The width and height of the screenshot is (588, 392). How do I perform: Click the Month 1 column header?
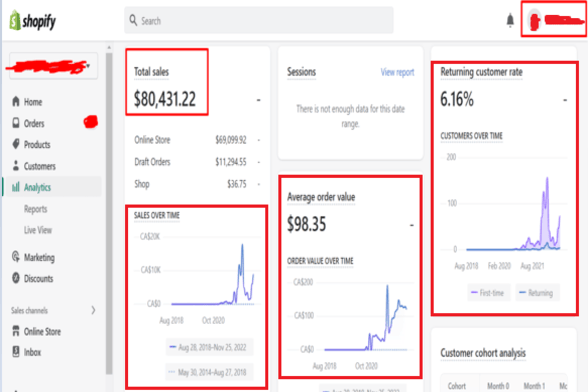tap(534, 386)
